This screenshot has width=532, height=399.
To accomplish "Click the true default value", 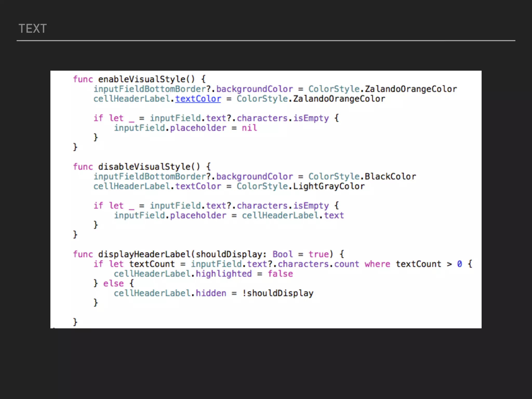I will pyautogui.click(x=318, y=254).
